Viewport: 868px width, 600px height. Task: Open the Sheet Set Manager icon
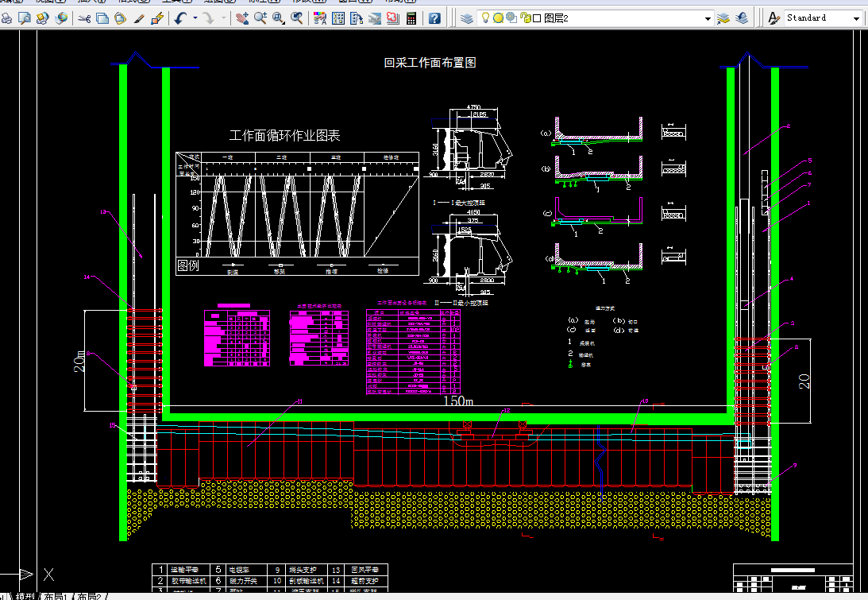click(375, 18)
